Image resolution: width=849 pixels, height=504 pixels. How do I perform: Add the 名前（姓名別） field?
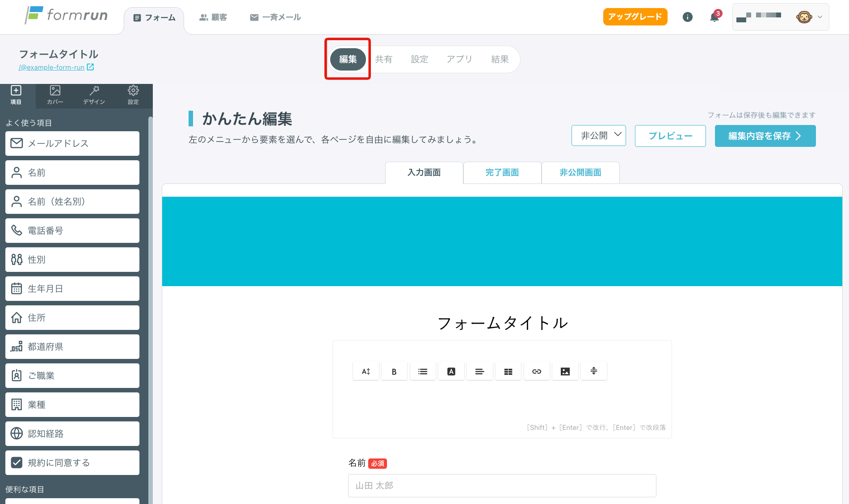72,201
